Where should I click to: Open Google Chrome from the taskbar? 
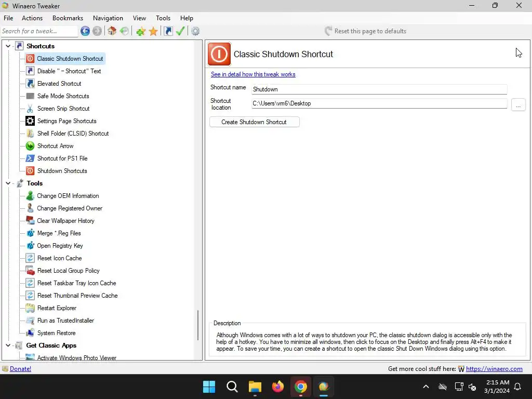click(301, 387)
